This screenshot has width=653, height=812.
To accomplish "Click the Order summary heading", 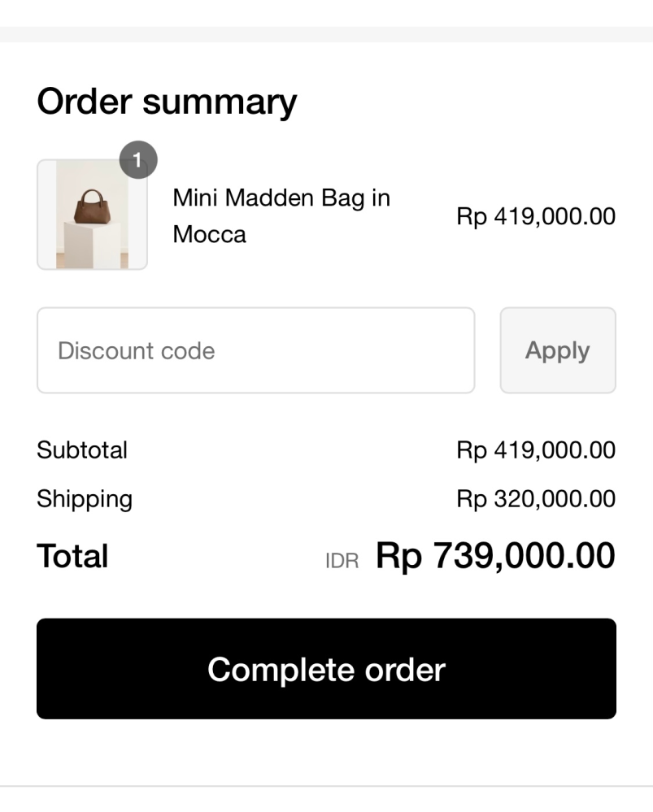I will coord(167,102).
